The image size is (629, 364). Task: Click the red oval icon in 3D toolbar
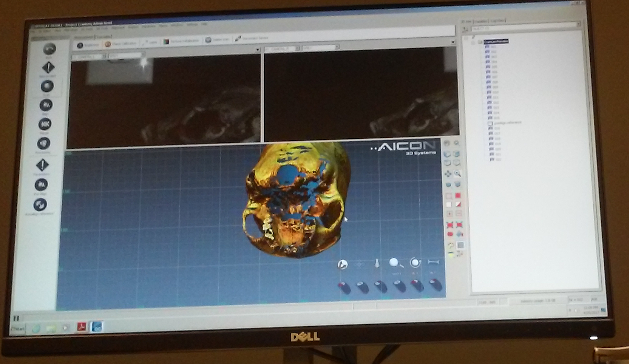pyautogui.click(x=450, y=234)
